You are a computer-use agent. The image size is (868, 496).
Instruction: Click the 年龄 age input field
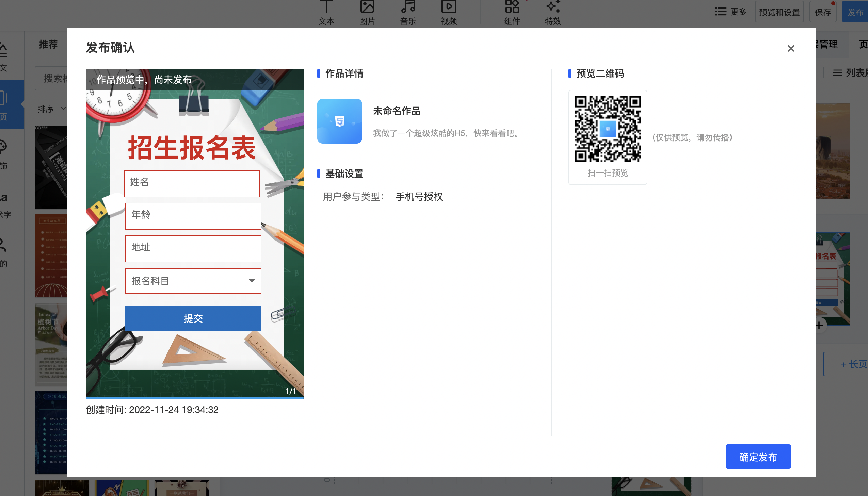coord(193,216)
